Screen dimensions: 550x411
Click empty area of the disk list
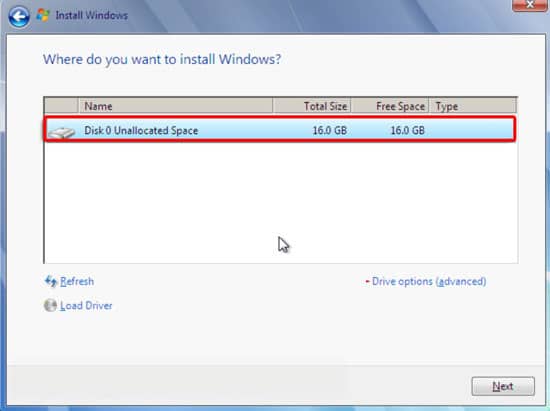tap(280, 202)
